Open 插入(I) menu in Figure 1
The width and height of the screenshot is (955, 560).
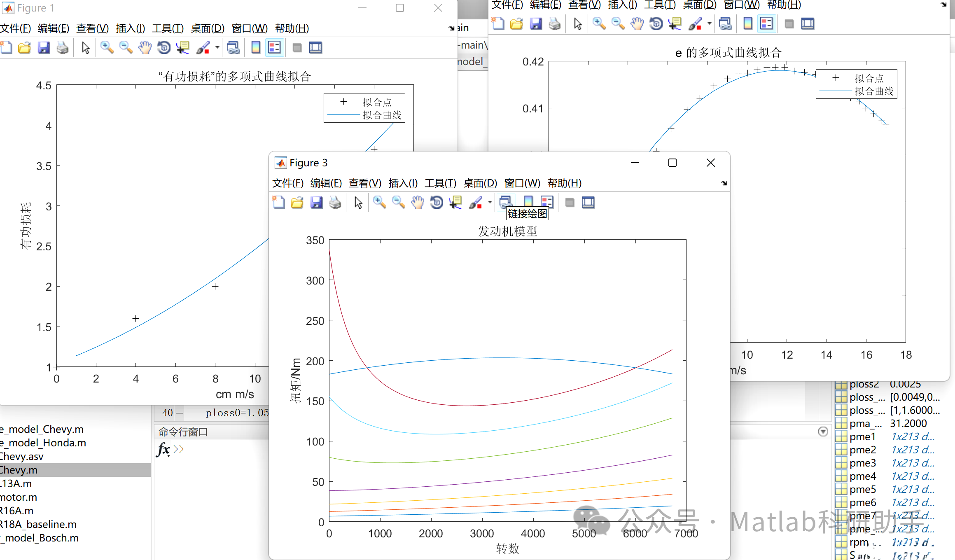[130, 28]
